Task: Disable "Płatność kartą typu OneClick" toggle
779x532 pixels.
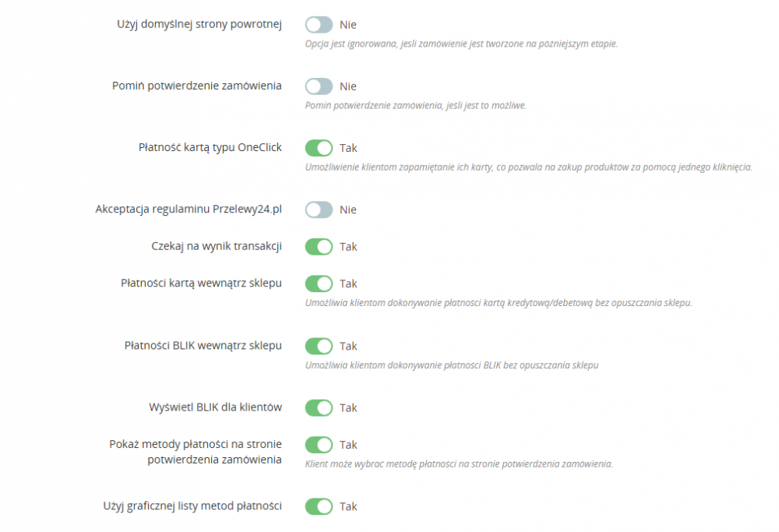Action: point(319,147)
